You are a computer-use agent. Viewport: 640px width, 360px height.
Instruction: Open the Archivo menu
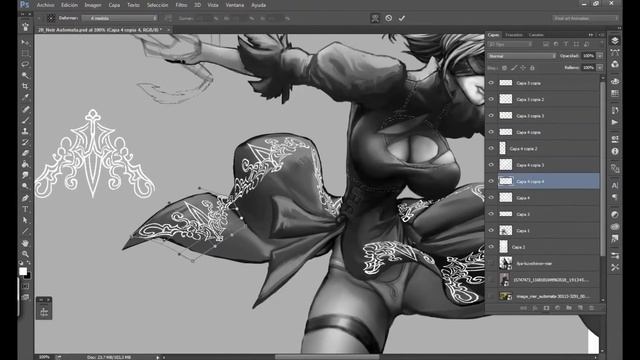point(45,5)
